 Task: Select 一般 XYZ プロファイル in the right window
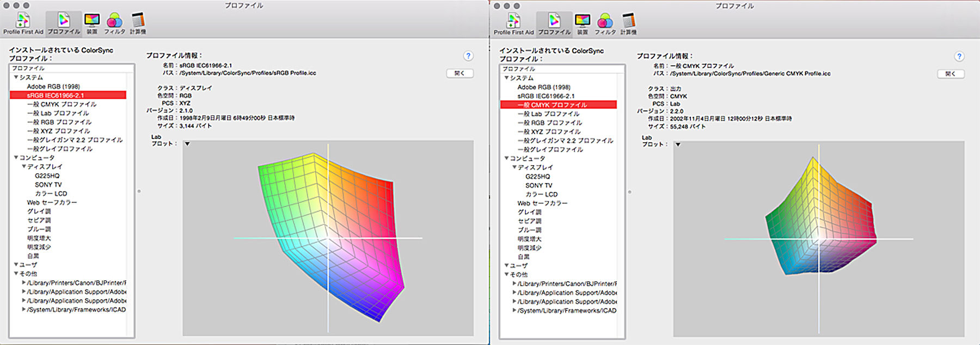[x=549, y=131]
